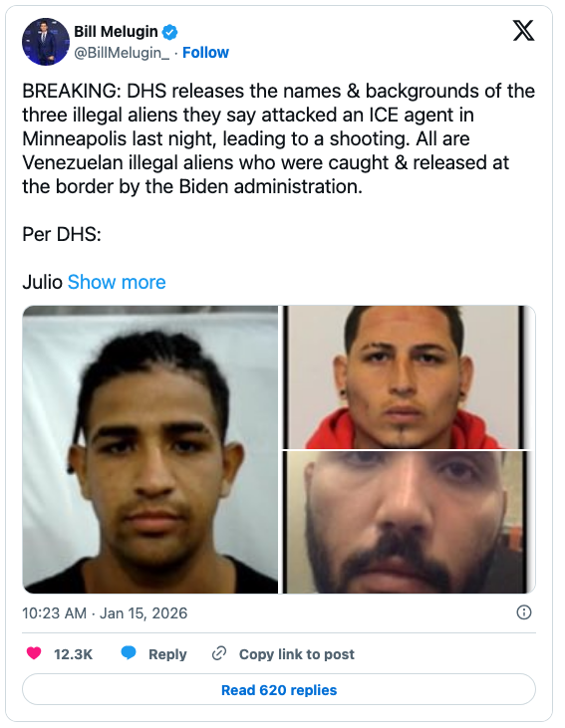This screenshot has width=565, height=728.
Task: Like the post with heart icon
Action: (x=34, y=653)
